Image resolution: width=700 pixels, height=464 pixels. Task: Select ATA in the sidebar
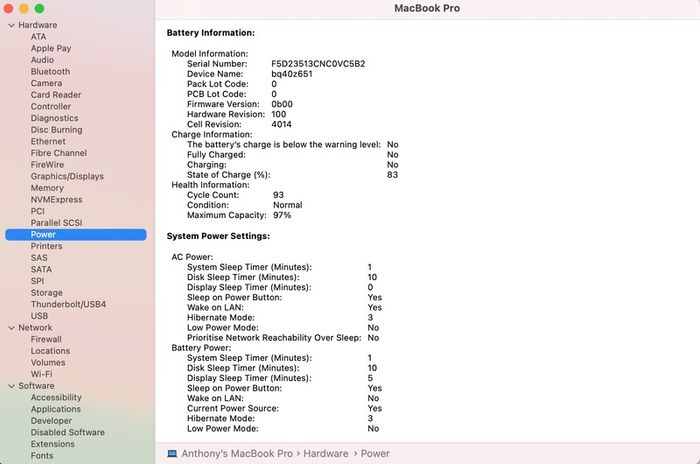coord(38,37)
